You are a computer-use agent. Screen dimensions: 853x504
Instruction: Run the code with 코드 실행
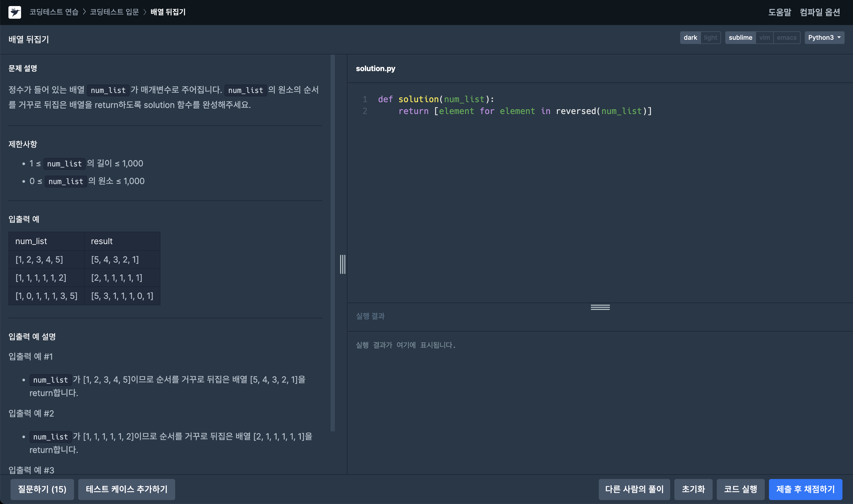(740, 489)
